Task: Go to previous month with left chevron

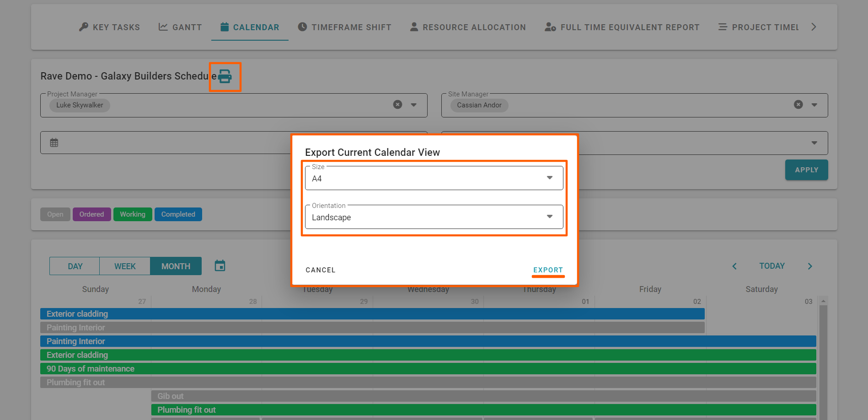Action: tap(734, 266)
